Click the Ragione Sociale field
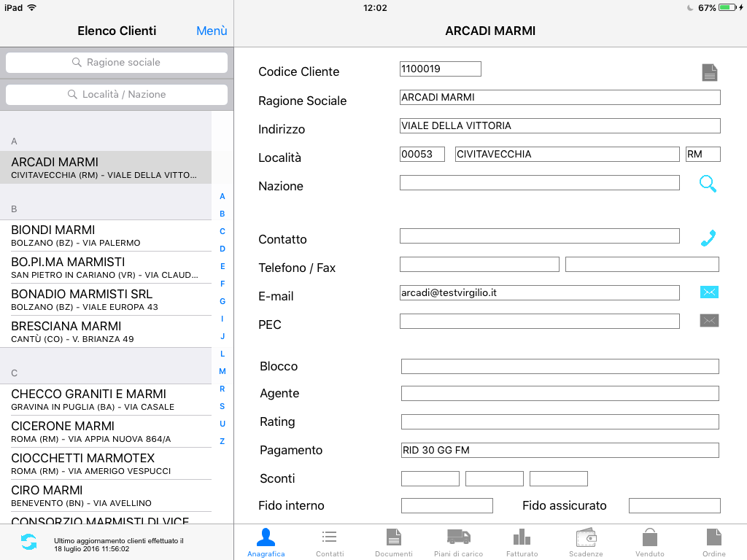 tap(560, 97)
